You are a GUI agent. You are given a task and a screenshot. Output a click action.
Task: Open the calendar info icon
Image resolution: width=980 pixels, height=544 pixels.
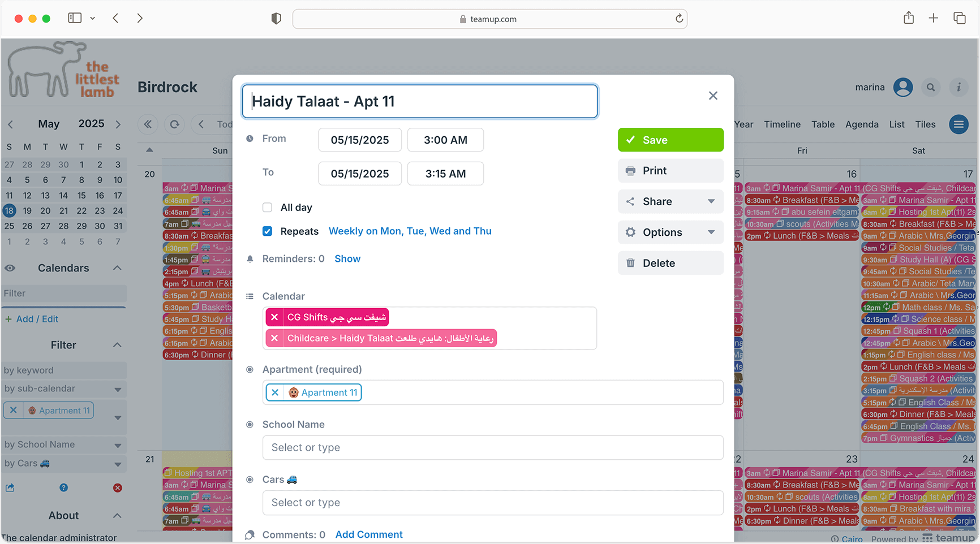point(958,87)
